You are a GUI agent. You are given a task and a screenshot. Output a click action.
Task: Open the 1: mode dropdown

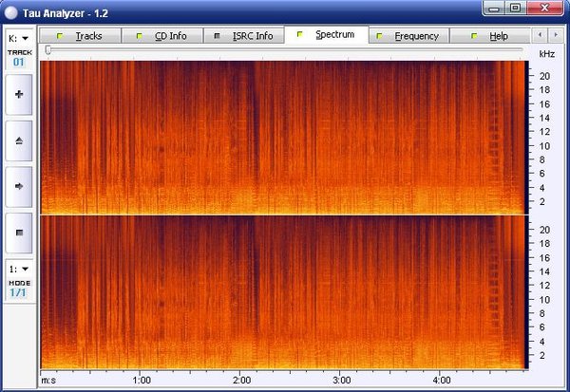(x=19, y=270)
